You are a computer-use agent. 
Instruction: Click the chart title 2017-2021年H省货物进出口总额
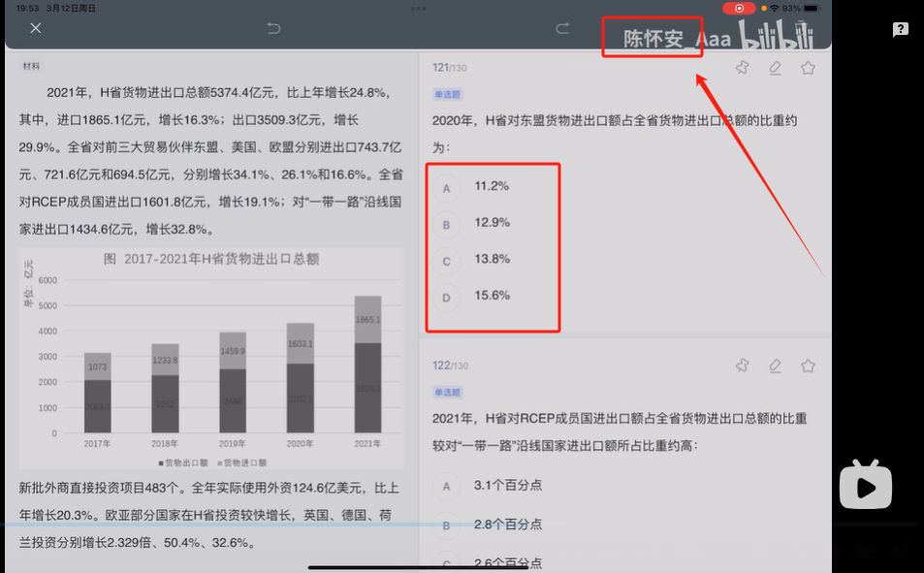211,259
